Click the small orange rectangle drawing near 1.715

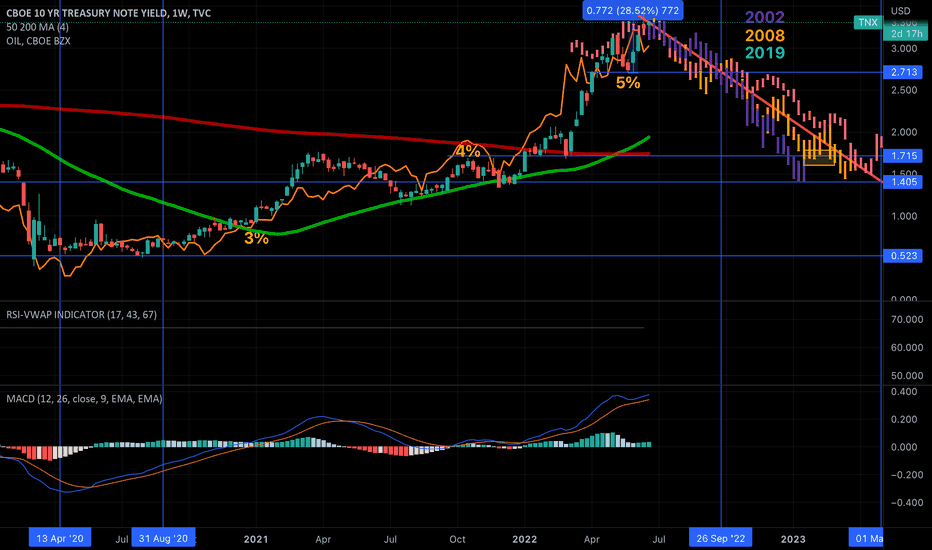(x=818, y=159)
